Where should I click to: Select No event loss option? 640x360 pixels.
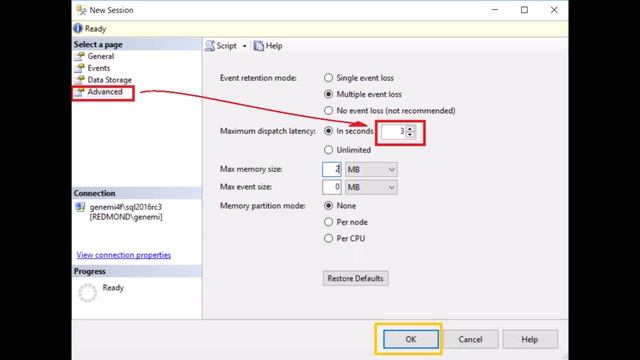[x=390, y=111]
